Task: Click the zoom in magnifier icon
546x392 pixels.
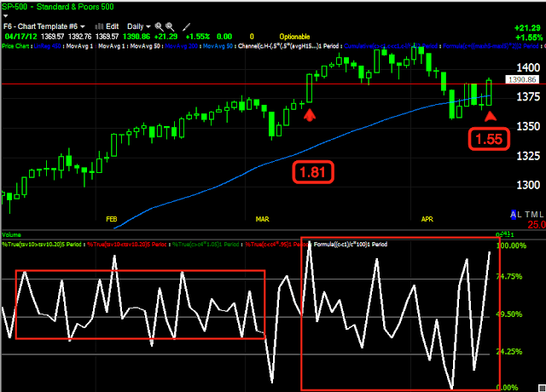Action: point(160,26)
